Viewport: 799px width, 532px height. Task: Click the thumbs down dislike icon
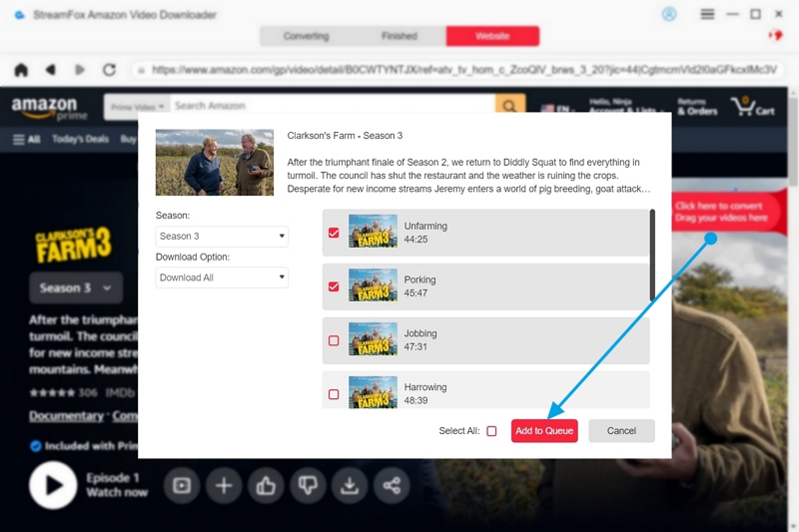(308, 485)
